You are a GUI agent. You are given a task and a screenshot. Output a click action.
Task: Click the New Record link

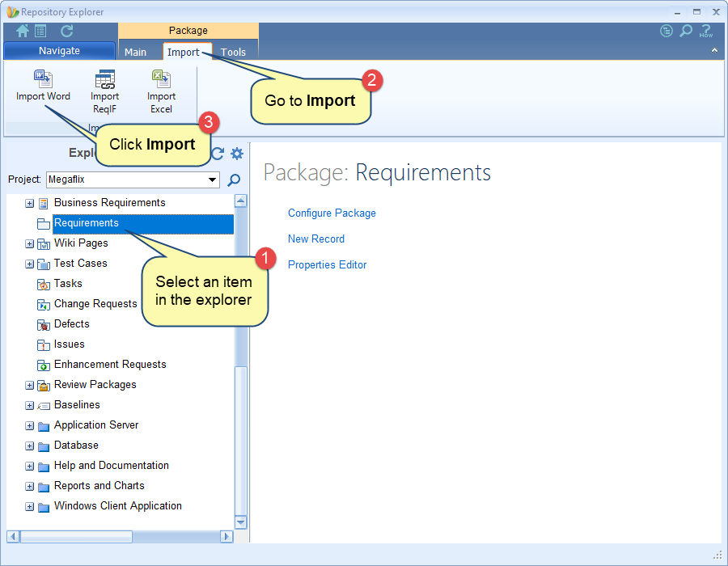[x=316, y=239]
